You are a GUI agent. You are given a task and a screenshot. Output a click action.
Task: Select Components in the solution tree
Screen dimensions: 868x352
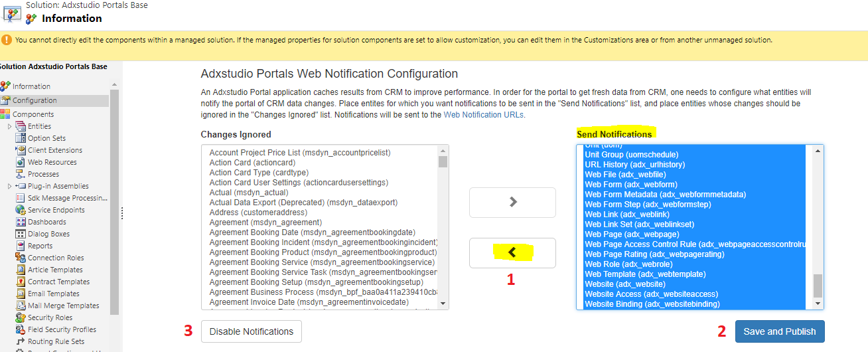[x=33, y=114]
